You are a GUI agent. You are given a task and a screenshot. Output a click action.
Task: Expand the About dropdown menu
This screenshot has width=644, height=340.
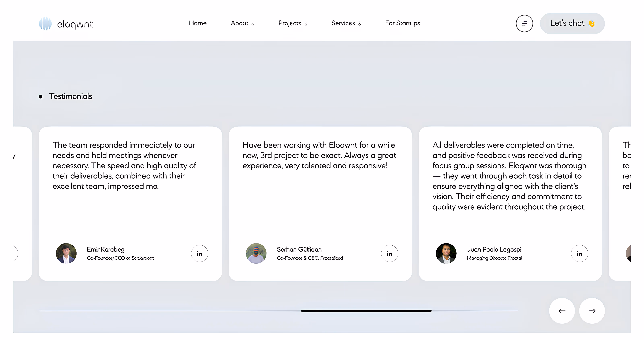(242, 23)
